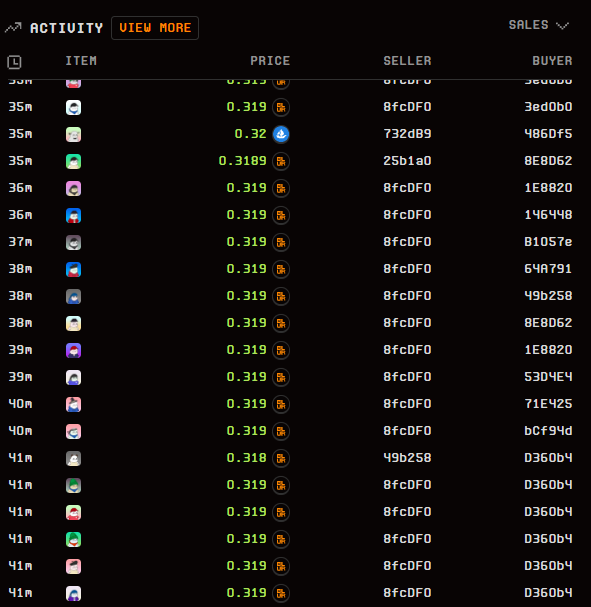Open the NFT thumbnail in 39m buyer 1E8820 row
The image size is (591, 607).
pyautogui.click(x=74, y=350)
